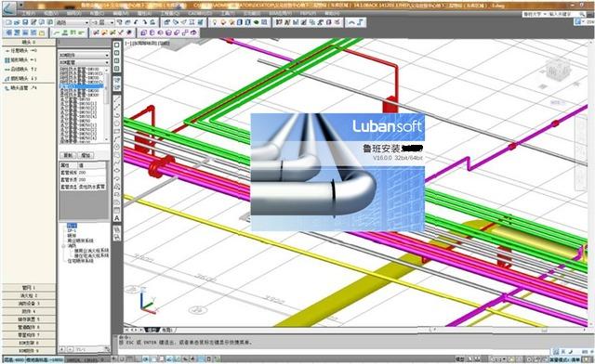595x364 pixels.
Task: Click the 复制 button
Action: coord(68,155)
